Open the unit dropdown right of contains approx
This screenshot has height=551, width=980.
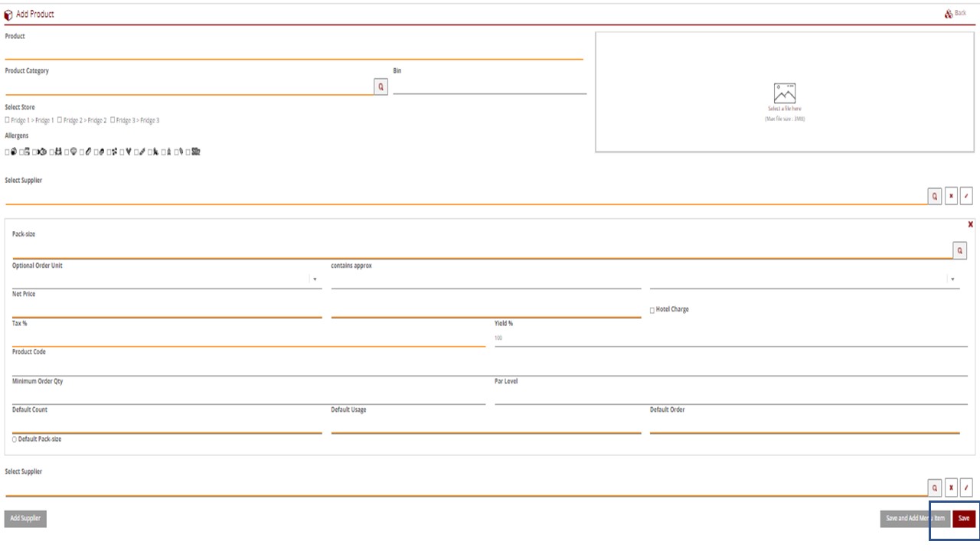point(953,280)
